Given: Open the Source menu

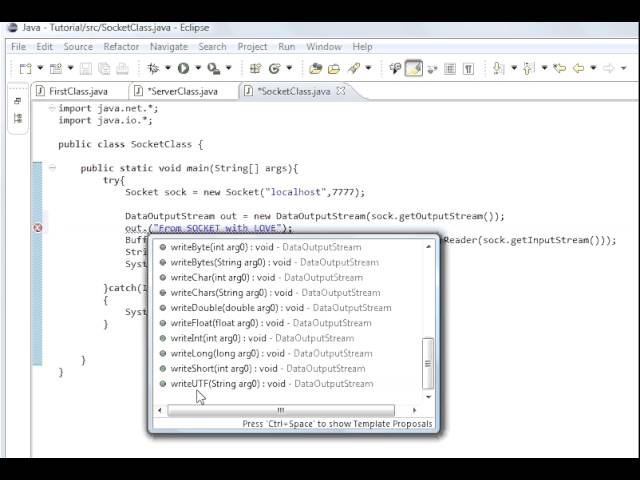Looking at the screenshot, I should [78, 47].
